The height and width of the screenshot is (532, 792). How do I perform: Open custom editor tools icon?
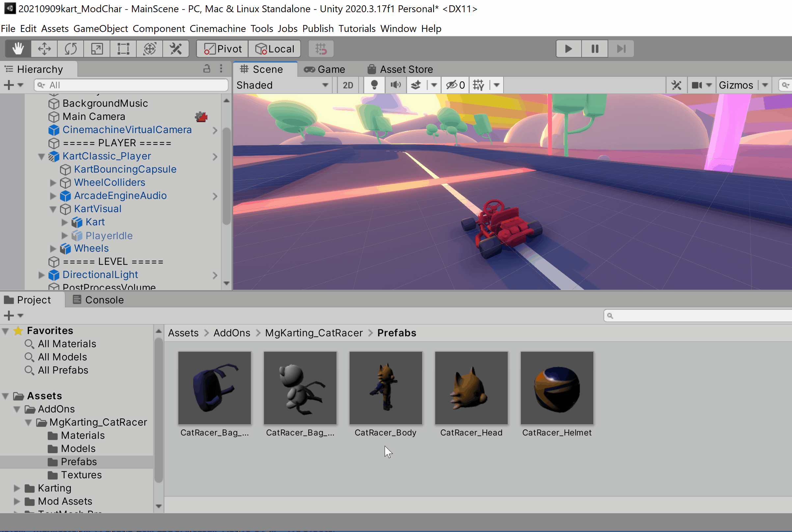tap(176, 49)
